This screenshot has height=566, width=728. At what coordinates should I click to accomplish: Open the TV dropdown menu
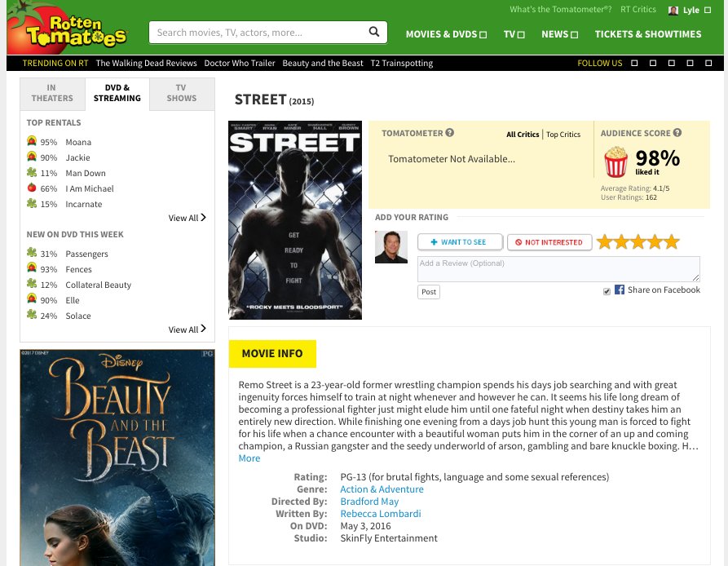(x=514, y=34)
